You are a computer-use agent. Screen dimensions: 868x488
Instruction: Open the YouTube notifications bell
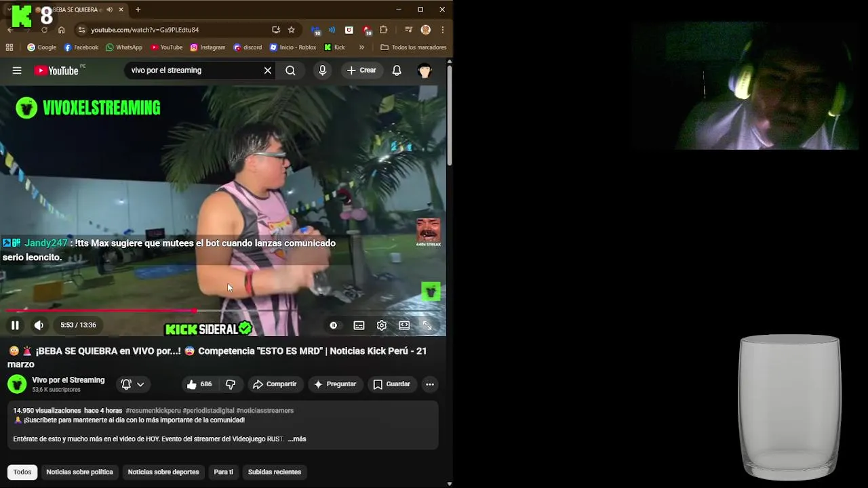coord(397,70)
